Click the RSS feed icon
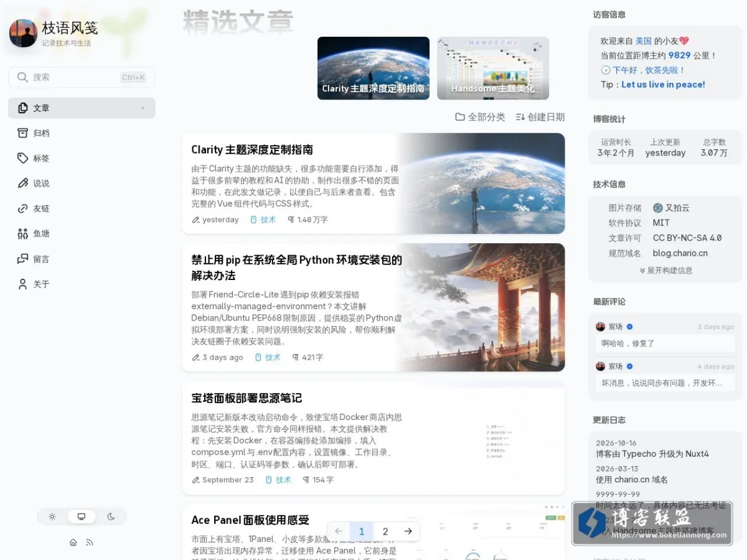747x560 pixels. coord(90,543)
